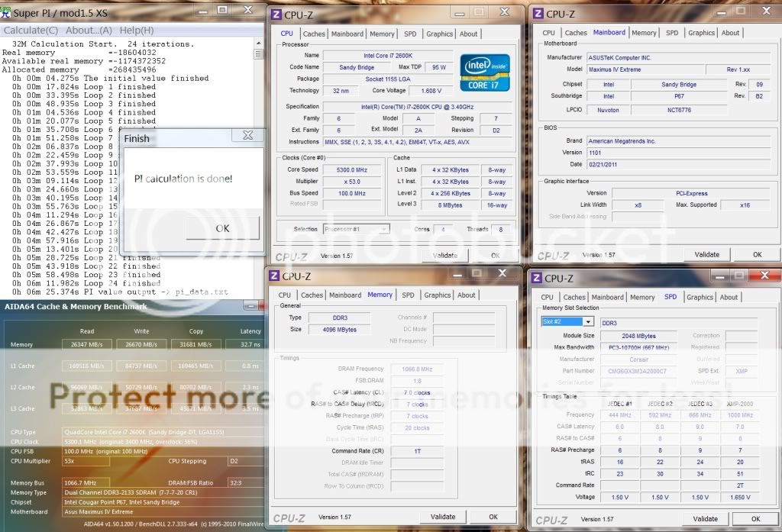Select DRAM Frequency value 1066.8 MHz
The height and width of the screenshot is (532, 782).
[418, 369]
